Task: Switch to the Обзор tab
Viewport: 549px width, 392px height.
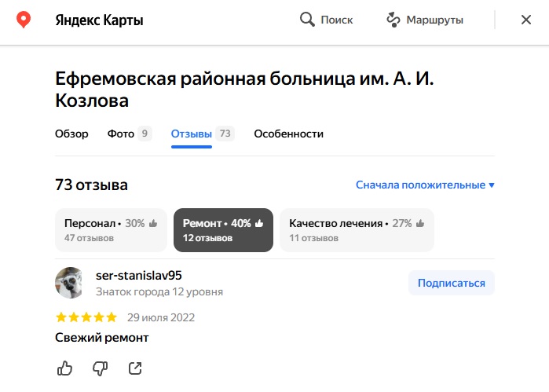Action: 71,134
